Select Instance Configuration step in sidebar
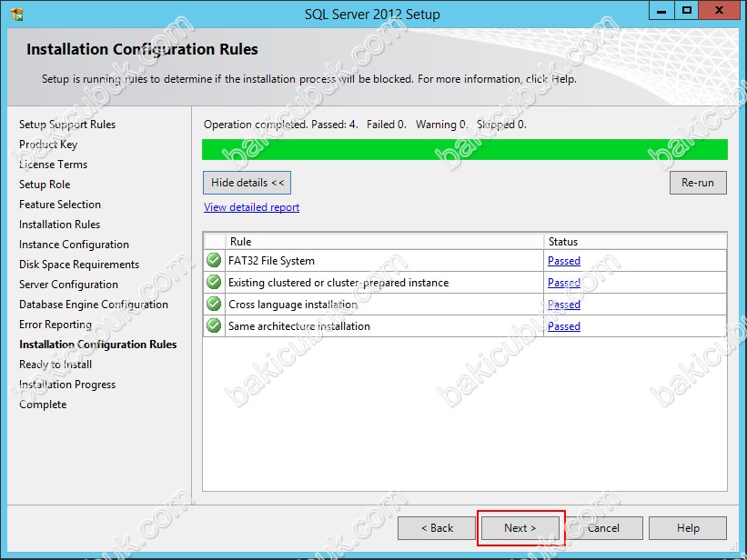 pyautogui.click(x=74, y=245)
